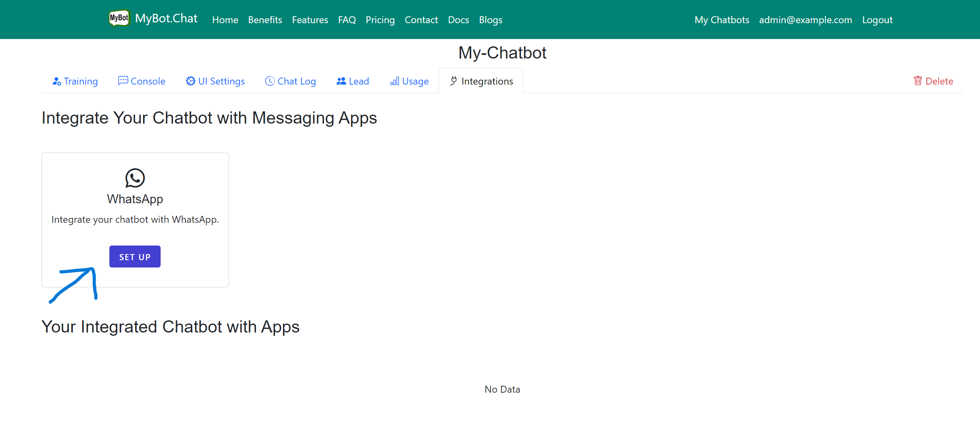Open the Lead tab
980x426 pixels.
pos(353,81)
